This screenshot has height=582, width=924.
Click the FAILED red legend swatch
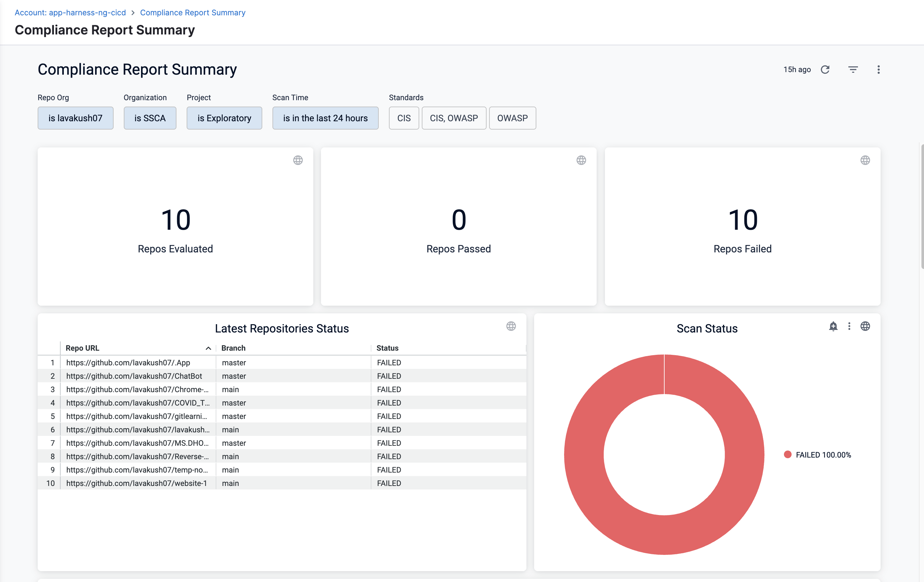point(787,455)
